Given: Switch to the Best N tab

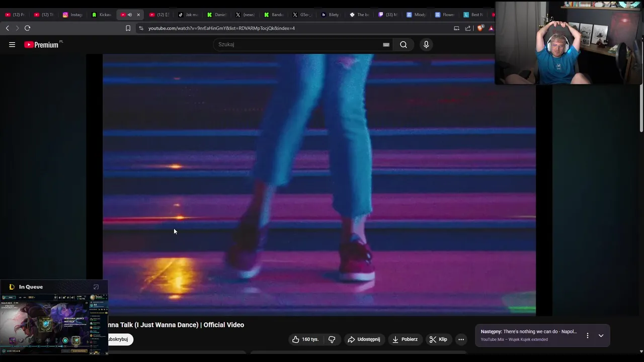Looking at the screenshot, I should pyautogui.click(x=474, y=15).
